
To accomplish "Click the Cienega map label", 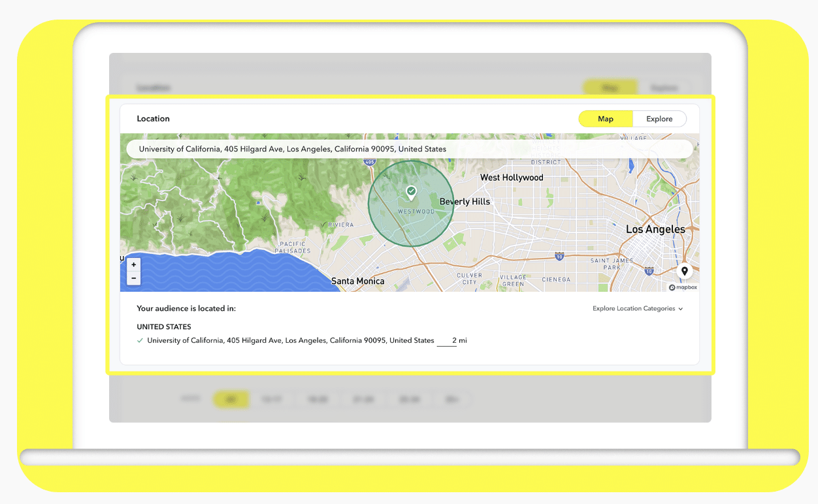I will (x=556, y=279).
